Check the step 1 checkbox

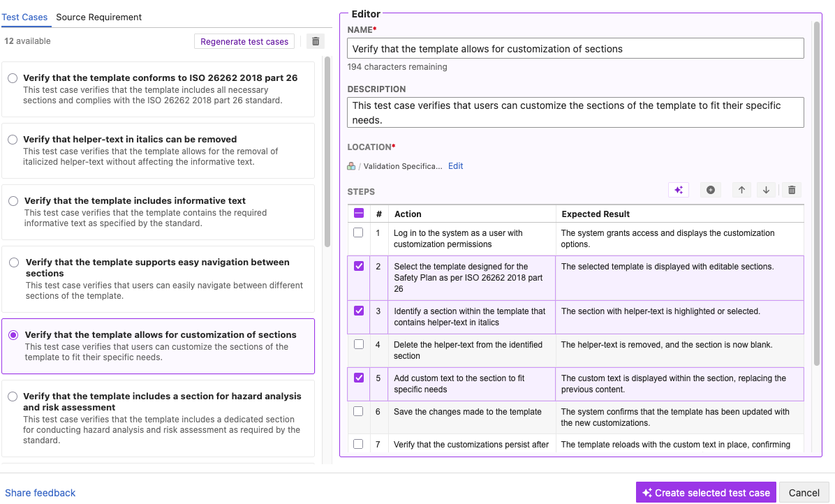click(358, 232)
